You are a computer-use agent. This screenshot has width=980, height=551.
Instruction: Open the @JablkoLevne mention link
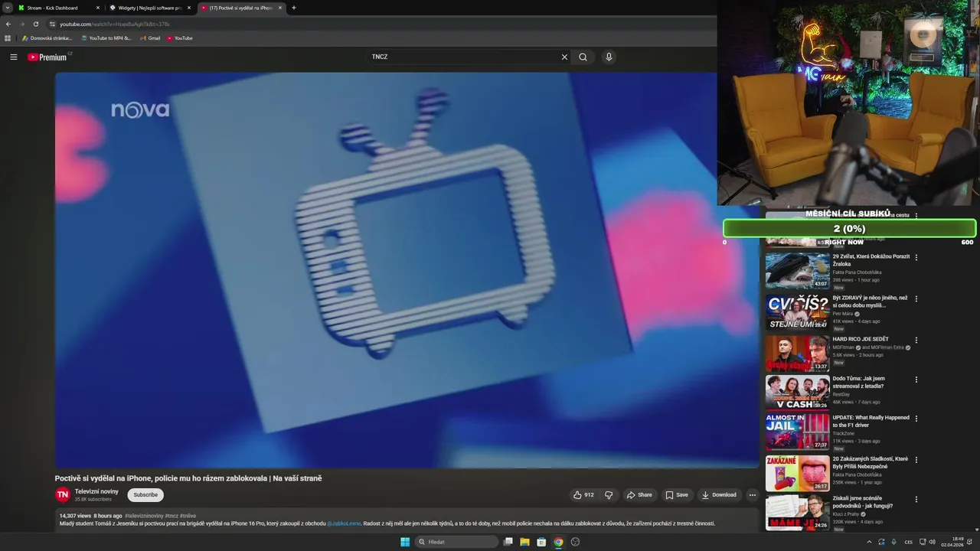[x=344, y=523]
